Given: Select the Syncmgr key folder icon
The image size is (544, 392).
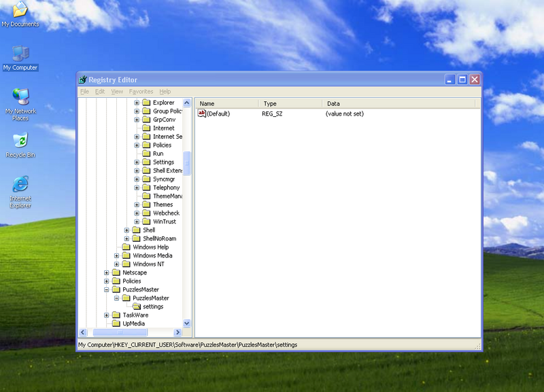Looking at the screenshot, I should click(x=146, y=179).
